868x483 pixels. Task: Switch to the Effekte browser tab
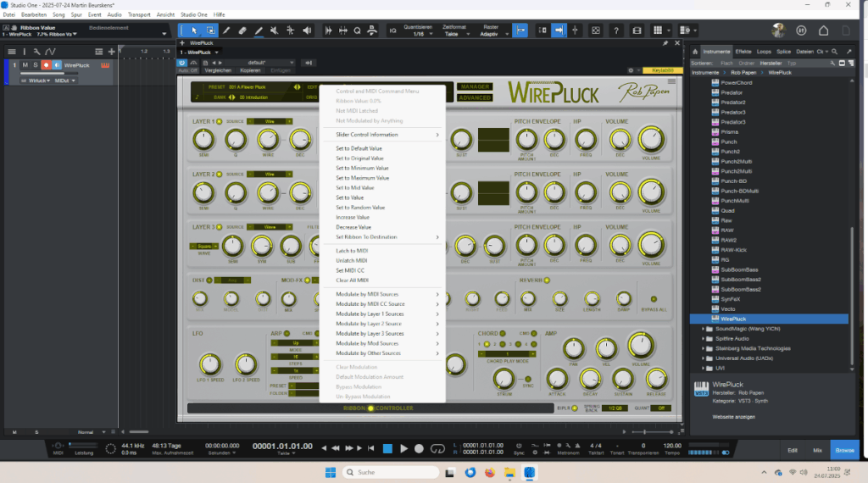(x=743, y=52)
